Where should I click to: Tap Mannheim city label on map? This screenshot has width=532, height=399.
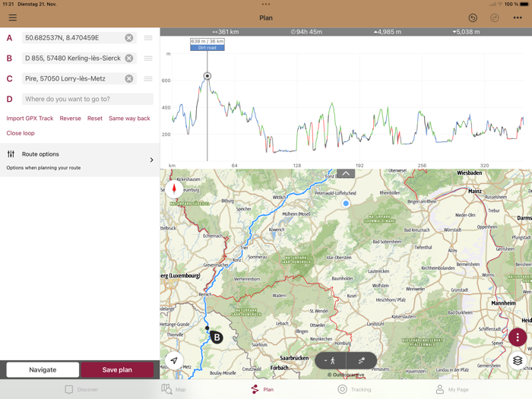(503, 303)
